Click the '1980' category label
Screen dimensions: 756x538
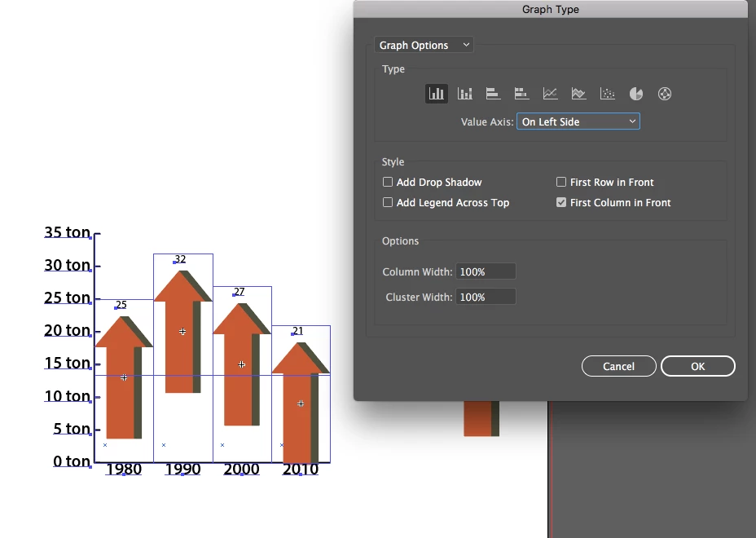124,469
